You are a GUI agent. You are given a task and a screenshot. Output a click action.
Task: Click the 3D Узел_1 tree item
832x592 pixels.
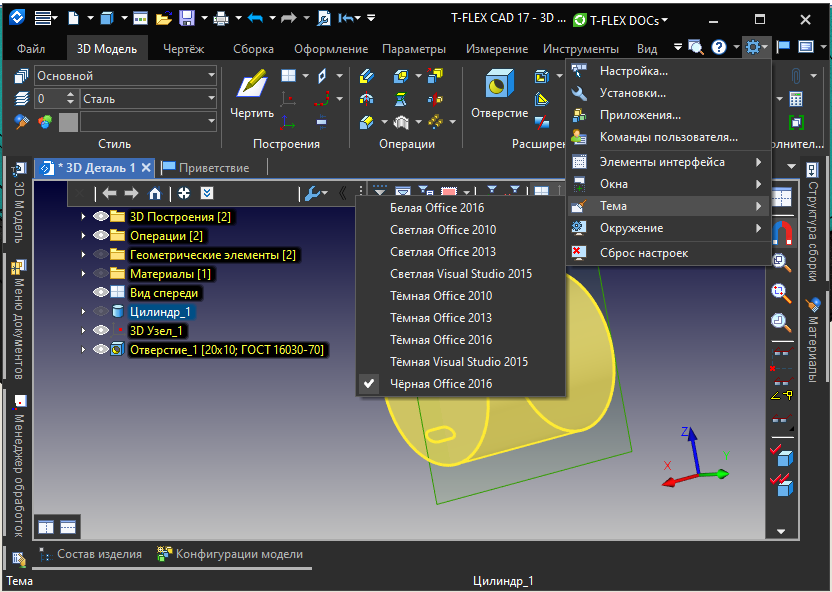point(157,330)
